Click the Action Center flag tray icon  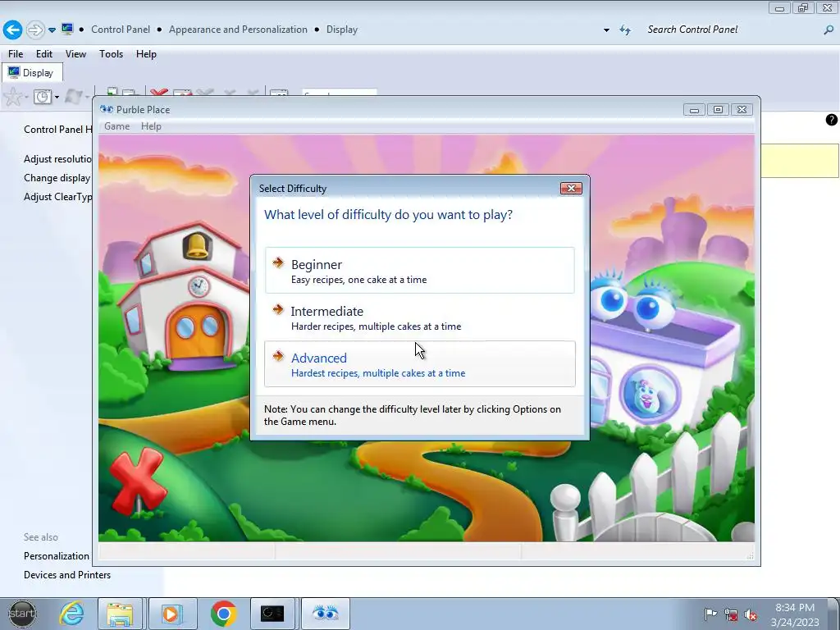point(711,614)
